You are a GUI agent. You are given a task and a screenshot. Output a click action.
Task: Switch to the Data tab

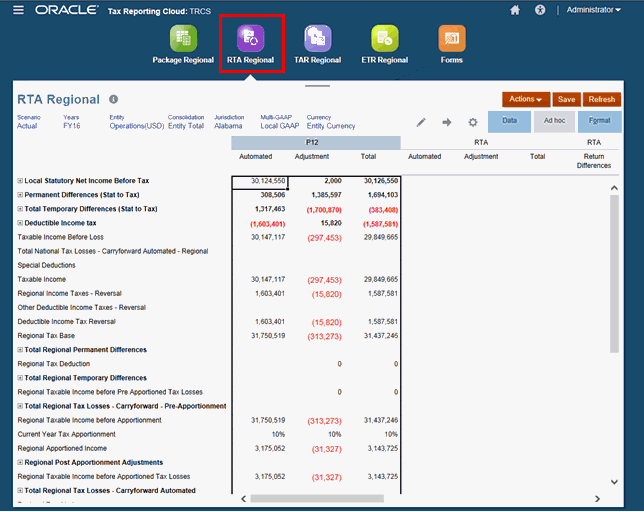509,122
